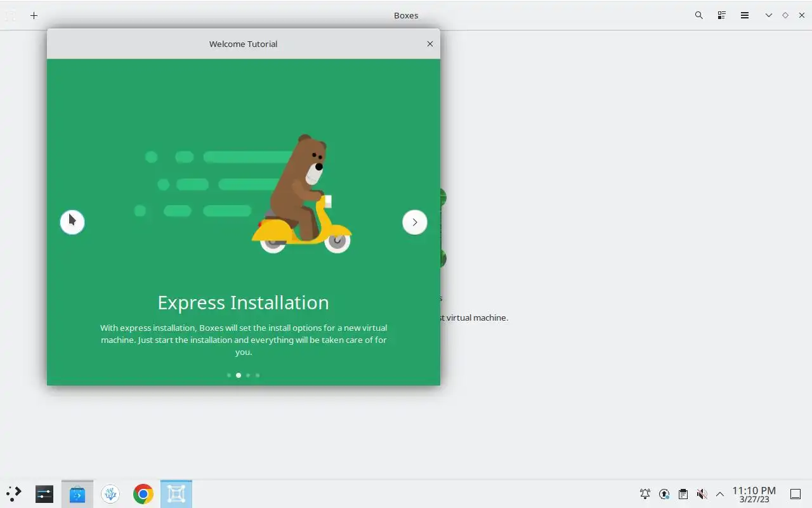The height and width of the screenshot is (508, 812).
Task: Open System Settings from taskbar
Action: pyautogui.click(x=44, y=493)
